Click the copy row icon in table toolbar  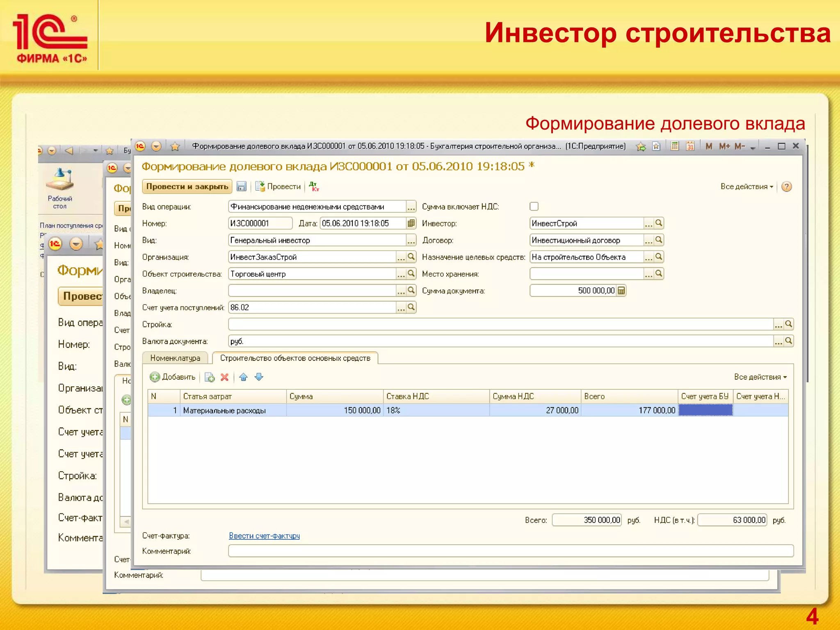[x=209, y=377]
